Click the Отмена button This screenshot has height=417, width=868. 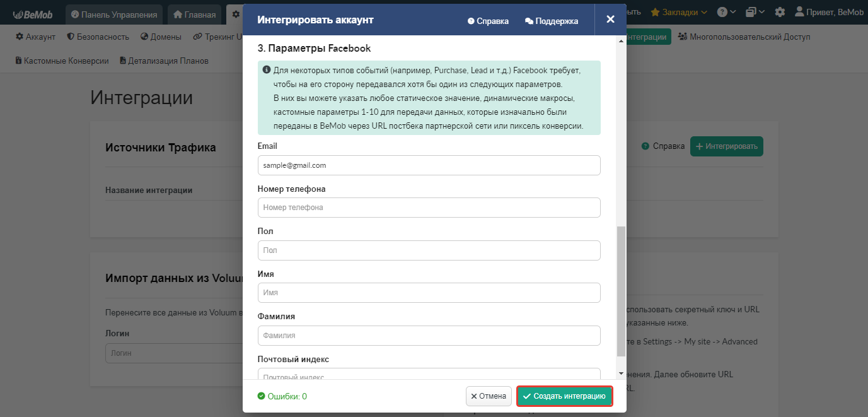[x=489, y=396]
